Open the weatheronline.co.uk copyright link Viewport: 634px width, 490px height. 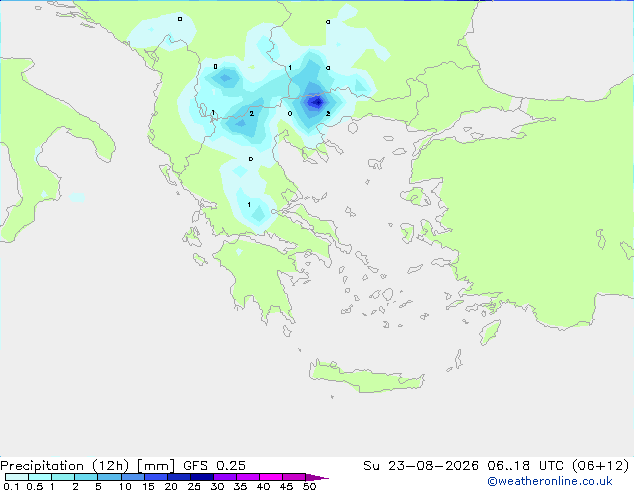[x=550, y=481]
